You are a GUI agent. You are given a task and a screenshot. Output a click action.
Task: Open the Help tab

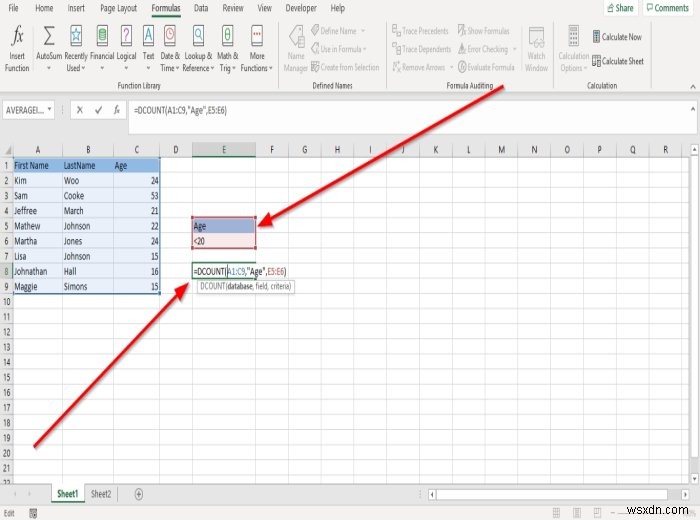click(338, 8)
